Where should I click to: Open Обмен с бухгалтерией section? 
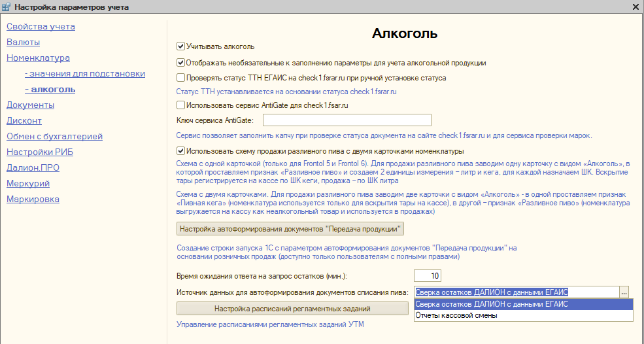(55, 137)
